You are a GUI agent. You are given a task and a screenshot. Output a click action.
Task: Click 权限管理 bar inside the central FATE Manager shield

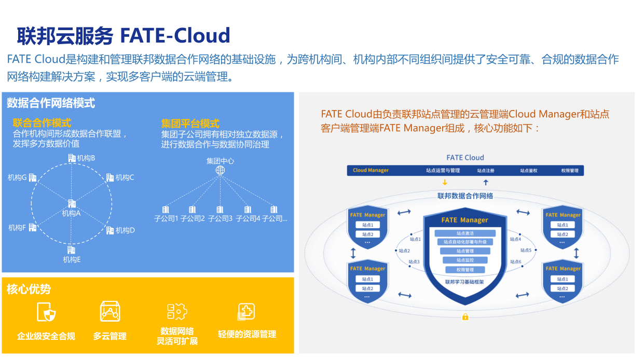[x=465, y=270]
